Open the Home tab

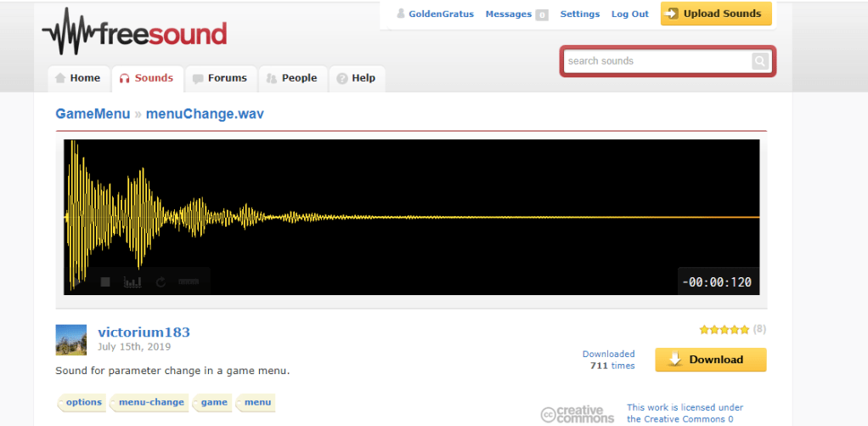[77, 78]
